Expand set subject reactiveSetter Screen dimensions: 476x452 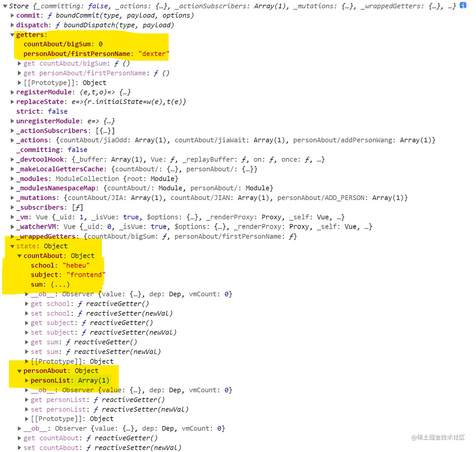click(x=27, y=332)
